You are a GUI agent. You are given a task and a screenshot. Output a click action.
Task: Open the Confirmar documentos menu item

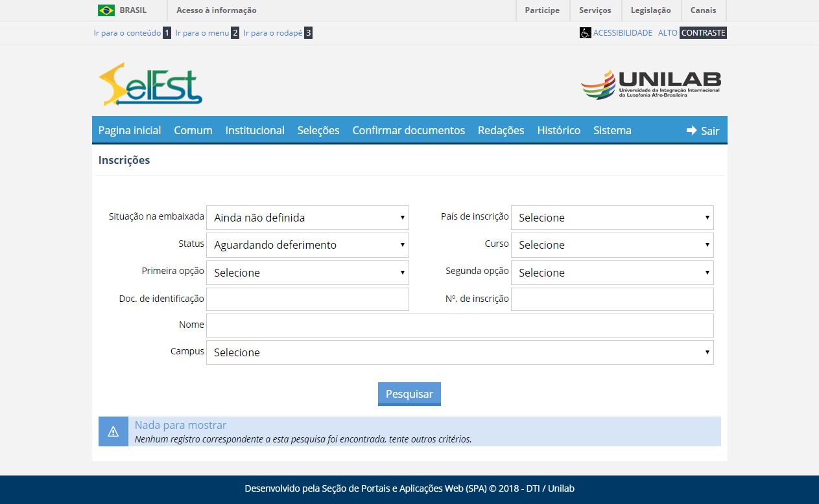[409, 130]
